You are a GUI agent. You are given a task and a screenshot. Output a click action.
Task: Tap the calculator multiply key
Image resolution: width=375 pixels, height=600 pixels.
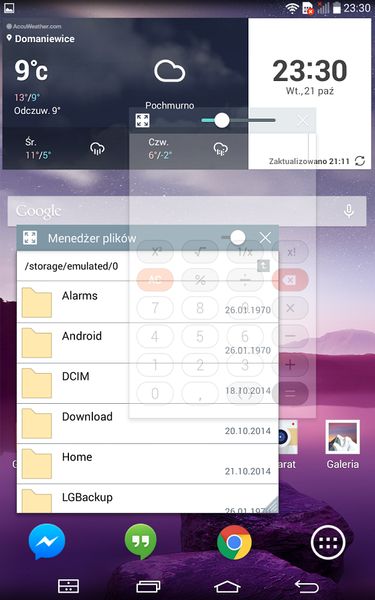tap(290, 308)
